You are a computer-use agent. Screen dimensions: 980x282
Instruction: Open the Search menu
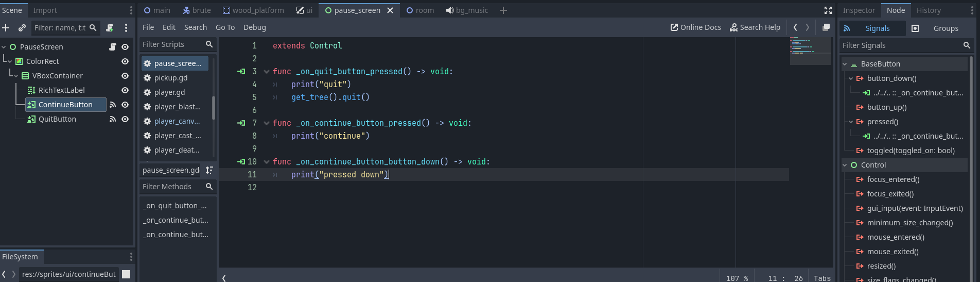196,27
